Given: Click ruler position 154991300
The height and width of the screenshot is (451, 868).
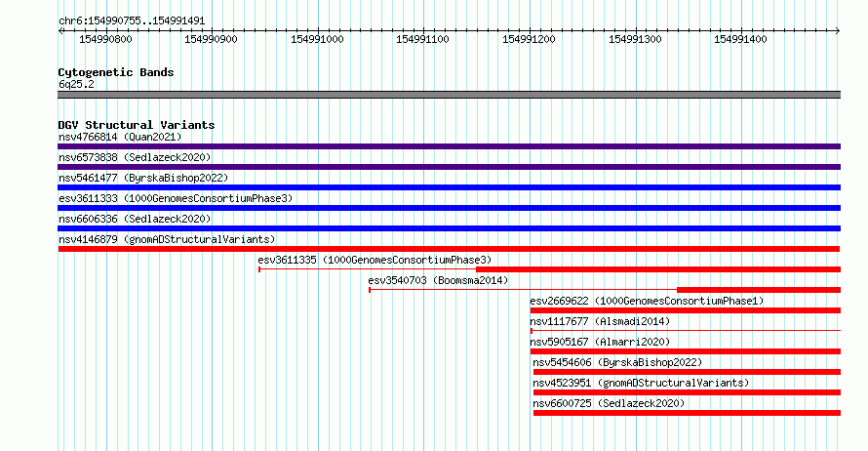Looking at the screenshot, I should click(x=635, y=39).
